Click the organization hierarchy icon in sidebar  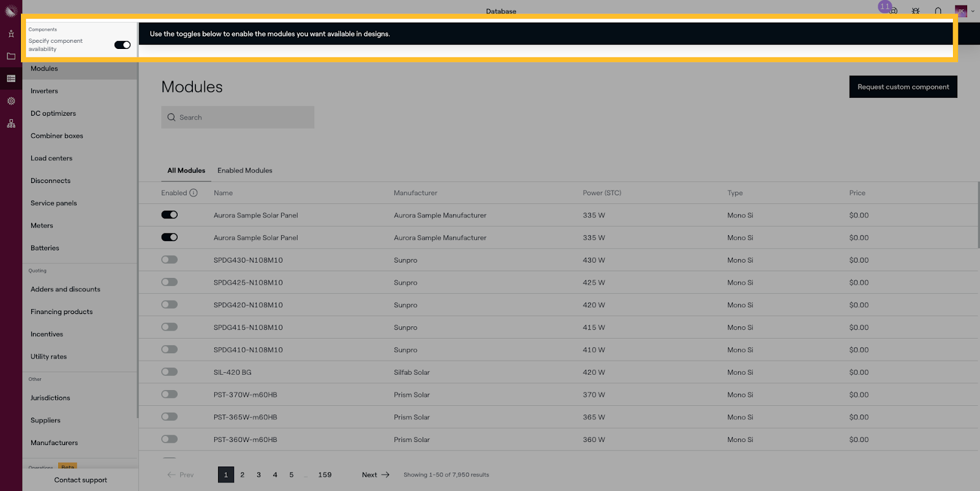pos(11,124)
